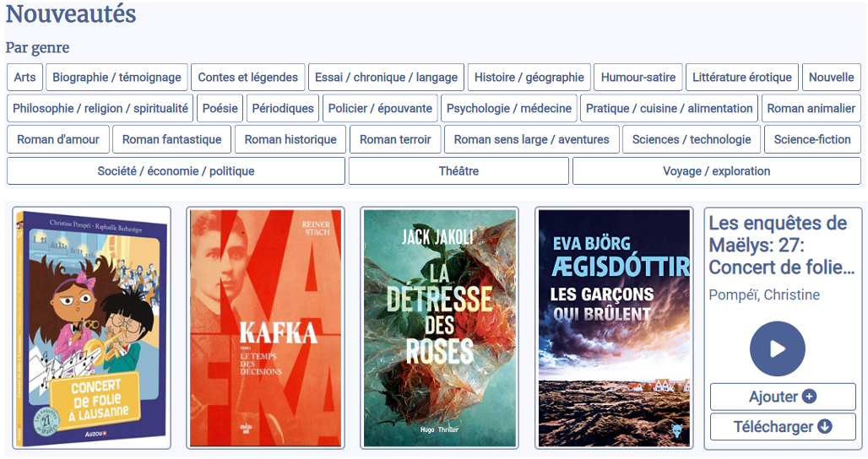Open the Concert de folie à Lausanne cover
Image resolution: width=868 pixels, height=459 pixels.
[91, 328]
